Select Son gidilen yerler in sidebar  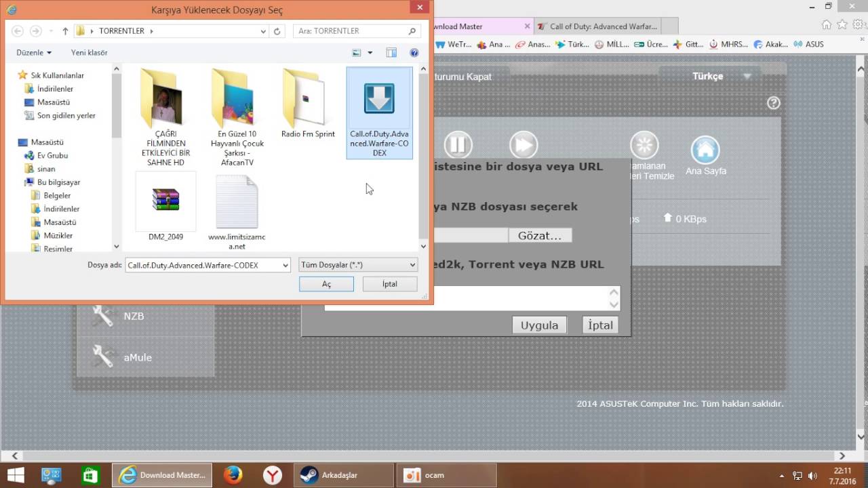pyautogui.click(x=66, y=116)
